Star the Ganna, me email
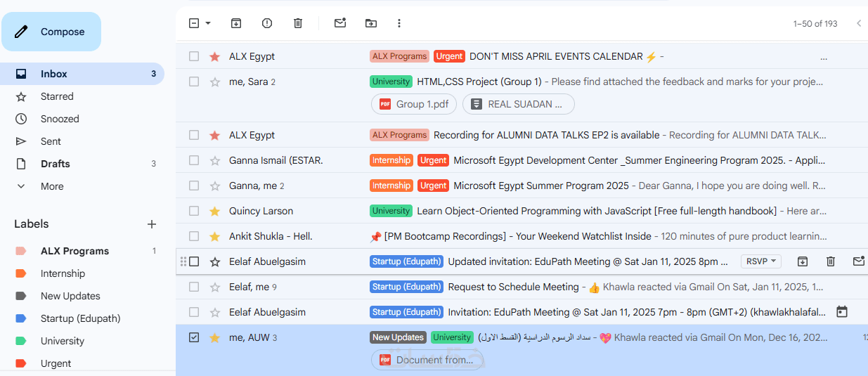The image size is (868, 376). [x=215, y=186]
